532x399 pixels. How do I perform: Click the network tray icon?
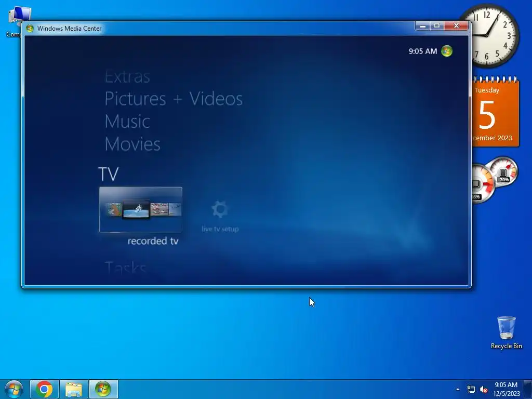click(471, 389)
